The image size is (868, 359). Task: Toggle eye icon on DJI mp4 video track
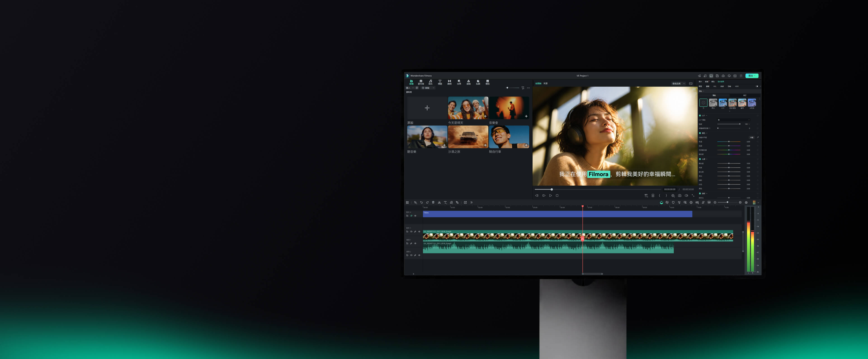click(x=419, y=232)
